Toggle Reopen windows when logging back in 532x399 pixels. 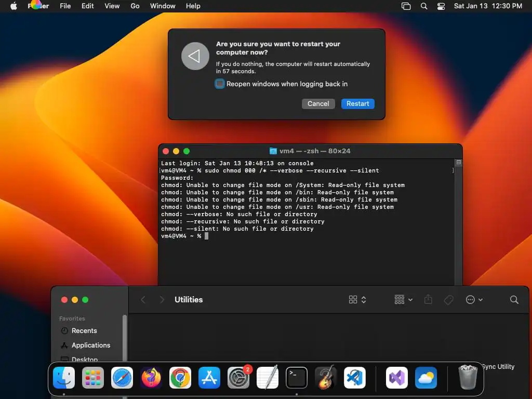(220, 84)
